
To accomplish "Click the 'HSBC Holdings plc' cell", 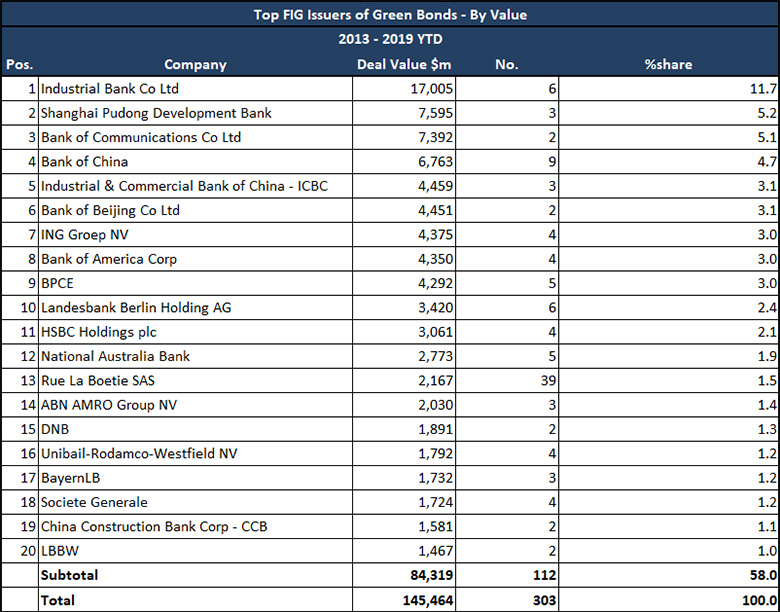I will 195,332.
